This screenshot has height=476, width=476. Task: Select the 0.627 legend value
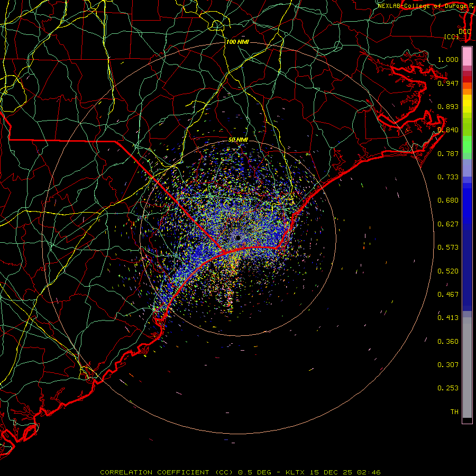448,224
